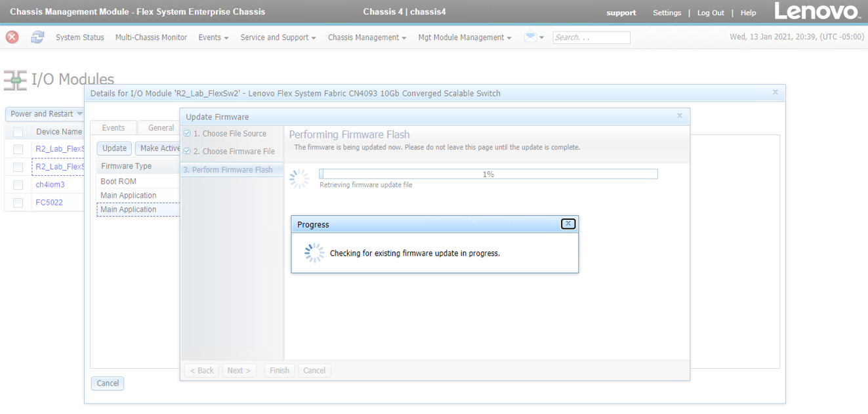Open the Help link
This screenshot has height=414, width=868.
click(748, 12)
